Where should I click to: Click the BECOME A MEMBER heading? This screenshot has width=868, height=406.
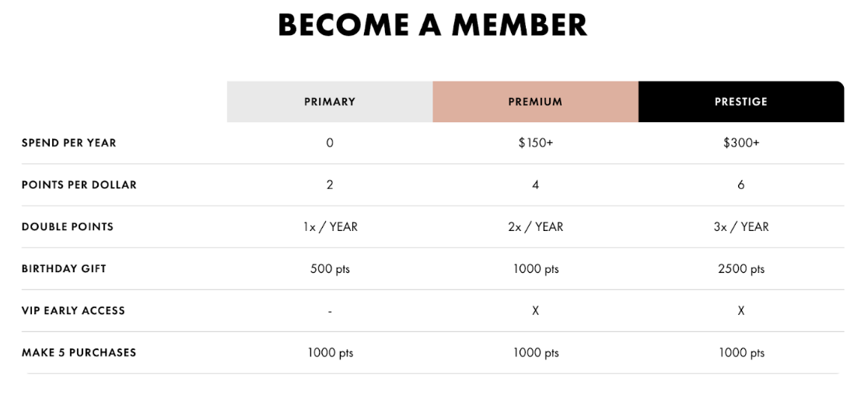pos(432,25)
